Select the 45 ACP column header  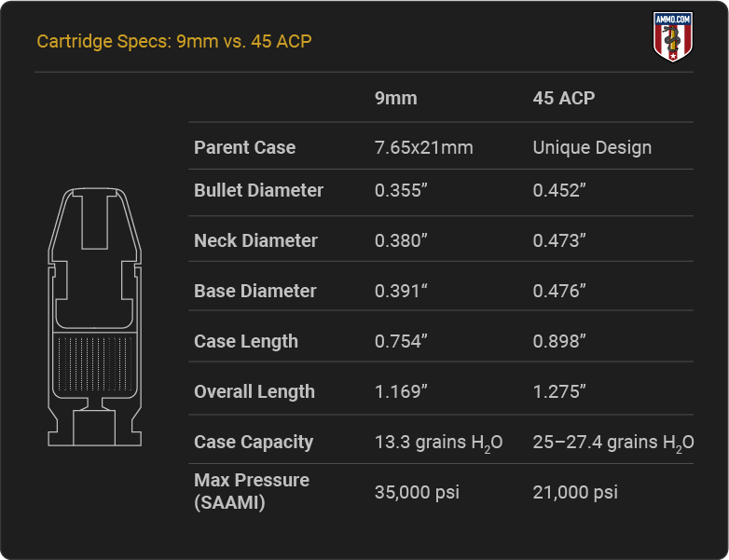[563, 98]
